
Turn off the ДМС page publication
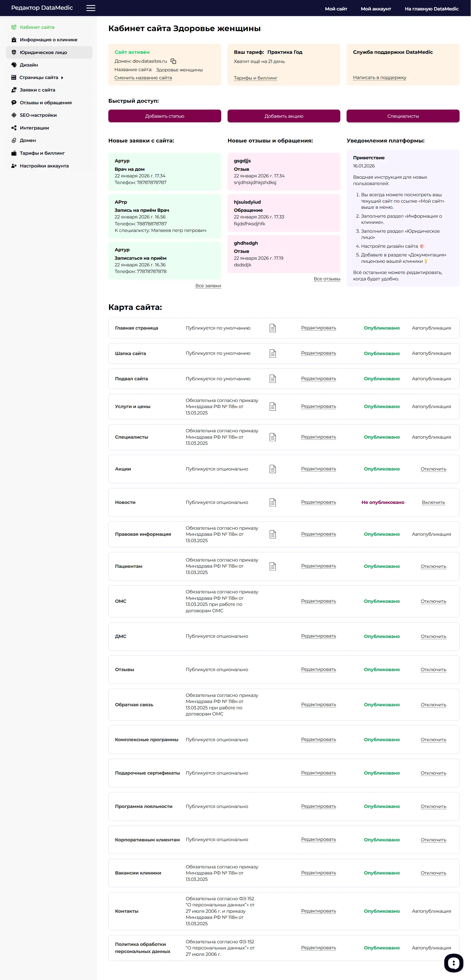point(433,636)
